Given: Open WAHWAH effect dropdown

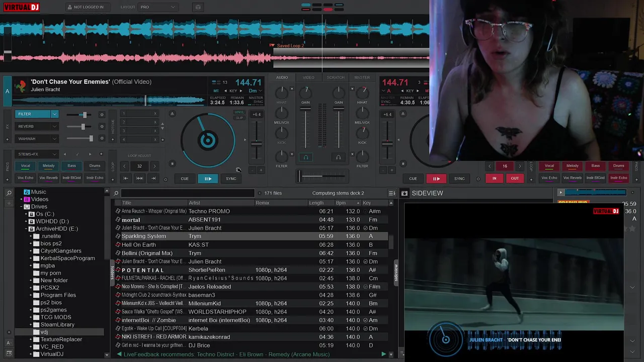Looking at the screenshot, I should coord(54,139).
